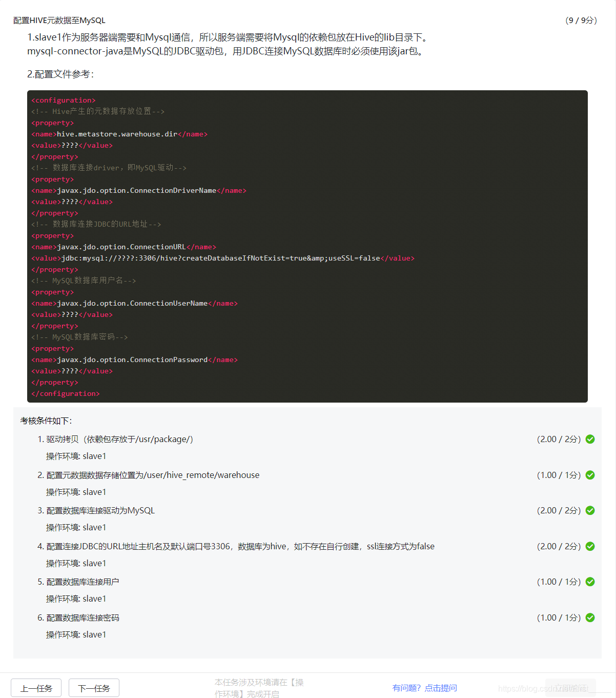Click the checkmark for 配置数据库连接密码 item

(x=590, y=617)
